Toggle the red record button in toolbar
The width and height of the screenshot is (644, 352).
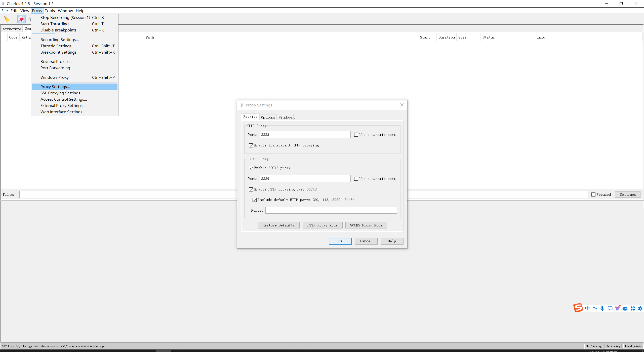pyautogui.click(x=21, y=19)
